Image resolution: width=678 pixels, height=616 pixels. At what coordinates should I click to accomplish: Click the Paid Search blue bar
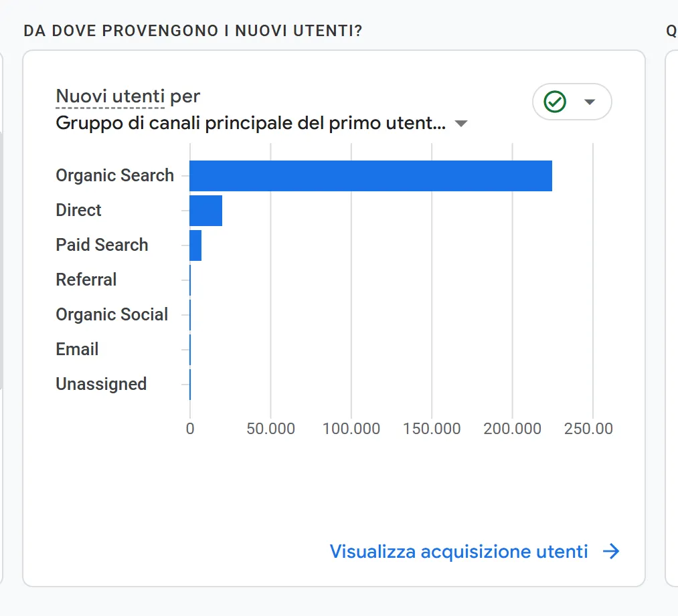(195, 245)
